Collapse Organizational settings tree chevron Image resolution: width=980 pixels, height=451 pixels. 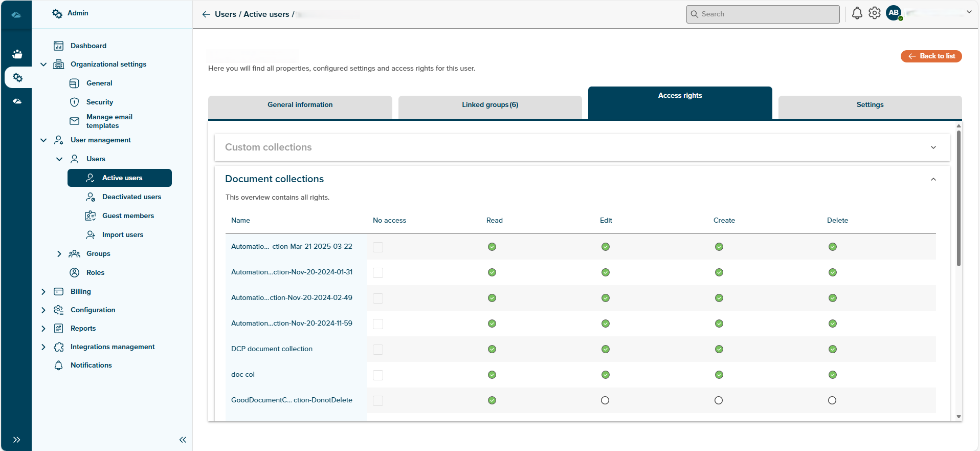43,64
